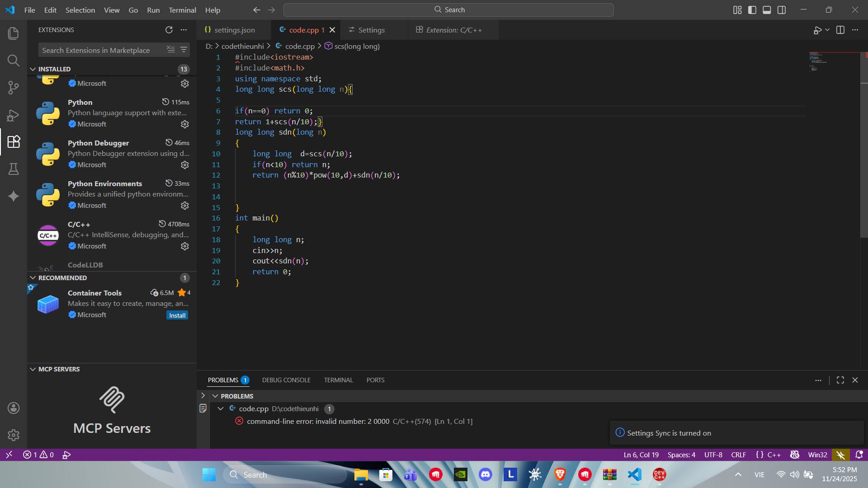Toggle Secondary Side Bar visibility

tap(782, 10)
